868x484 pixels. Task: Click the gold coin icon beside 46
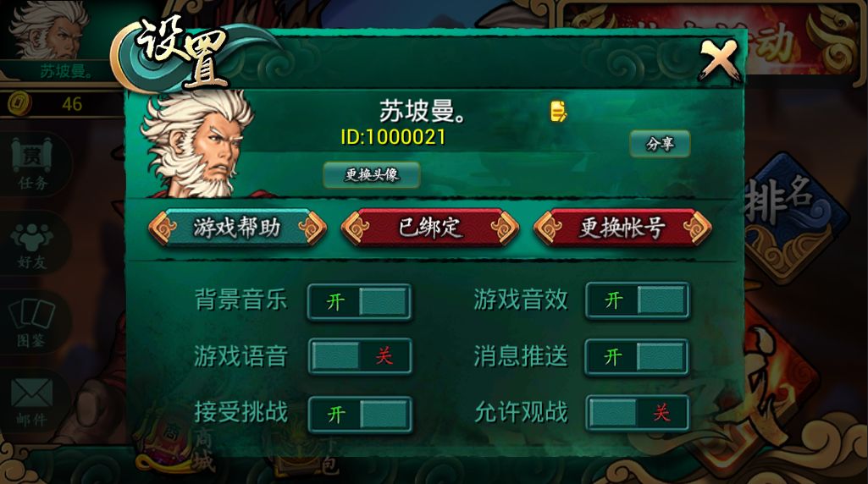pyautogui.click(x=20, y=103)
